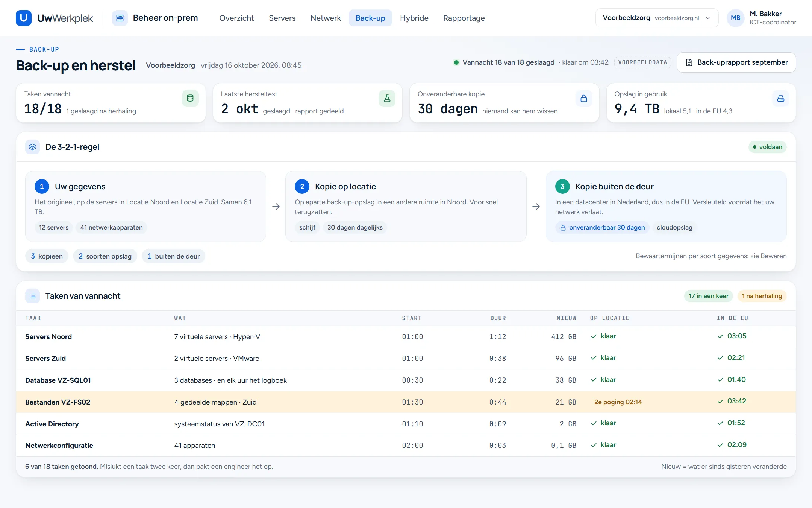Click database icon in Taken vannacht card
This screenshot has height=508, width=812.
[190, 98]
